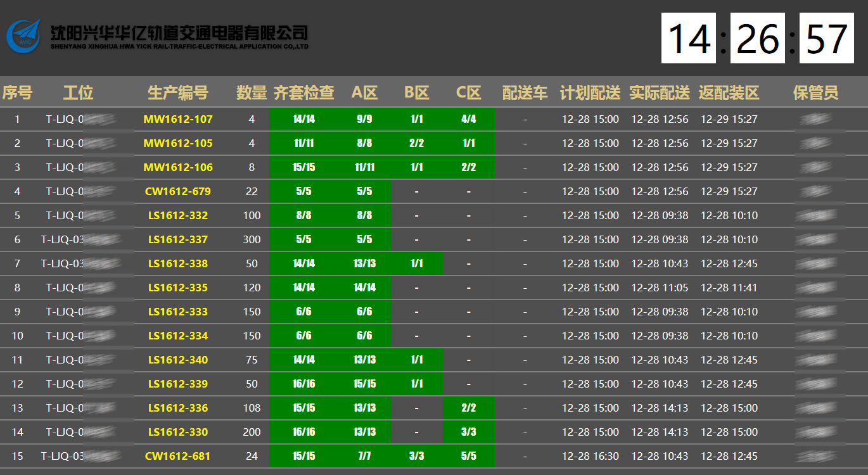Click the 11/11 kit check cell for MW1612-105
The image size is (868, 475).
coord(304,143)
